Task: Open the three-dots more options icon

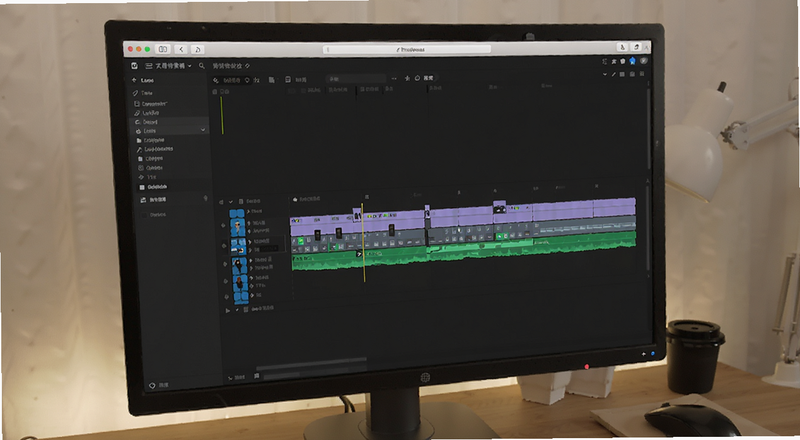Action: coord(394,79)
